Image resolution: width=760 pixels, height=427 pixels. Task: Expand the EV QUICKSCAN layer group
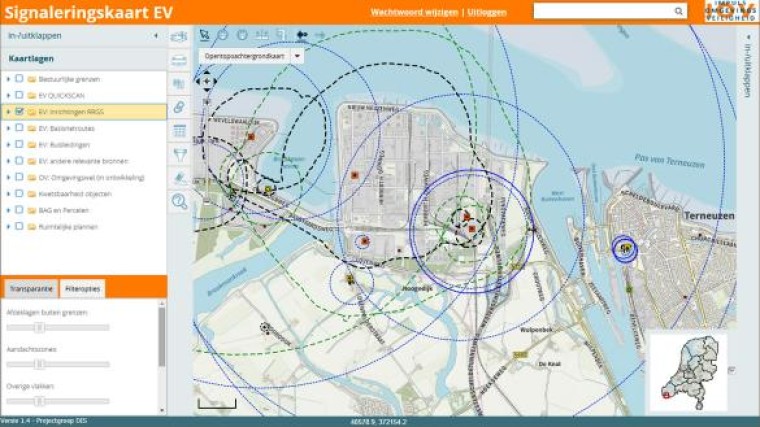9,95
